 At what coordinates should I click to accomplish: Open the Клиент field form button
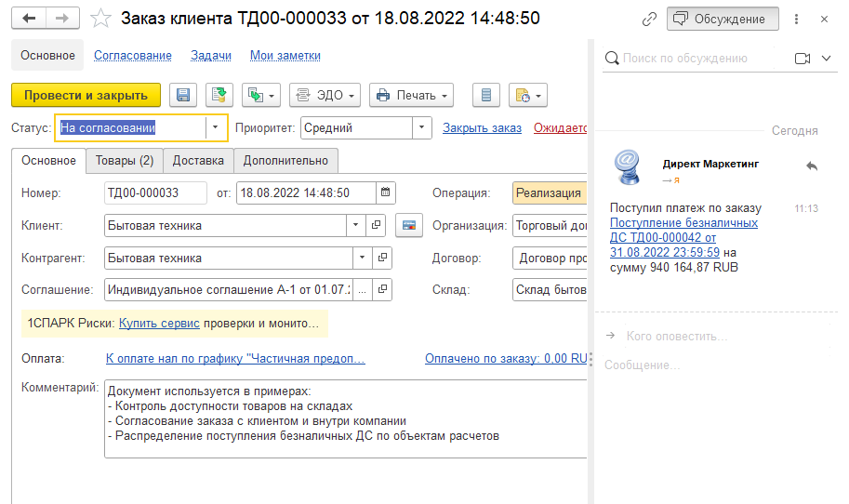(377, 225)
